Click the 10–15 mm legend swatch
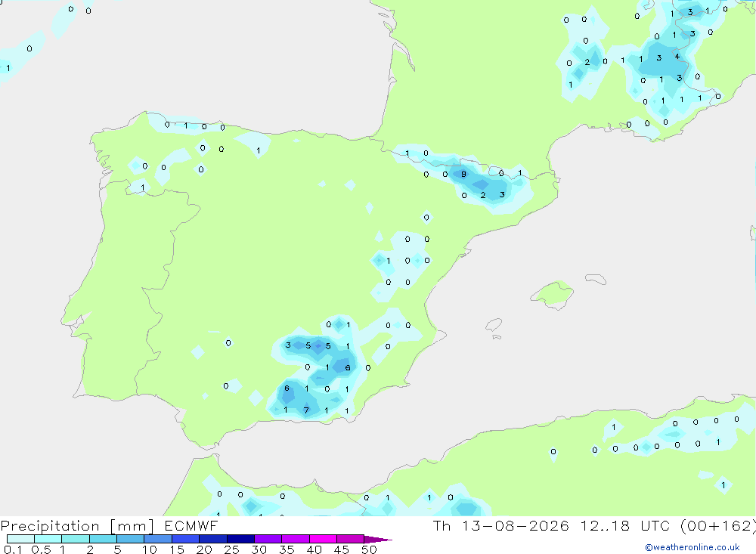Screen dimensions: 756x554 pyautogui.click(x=158, y=539)
